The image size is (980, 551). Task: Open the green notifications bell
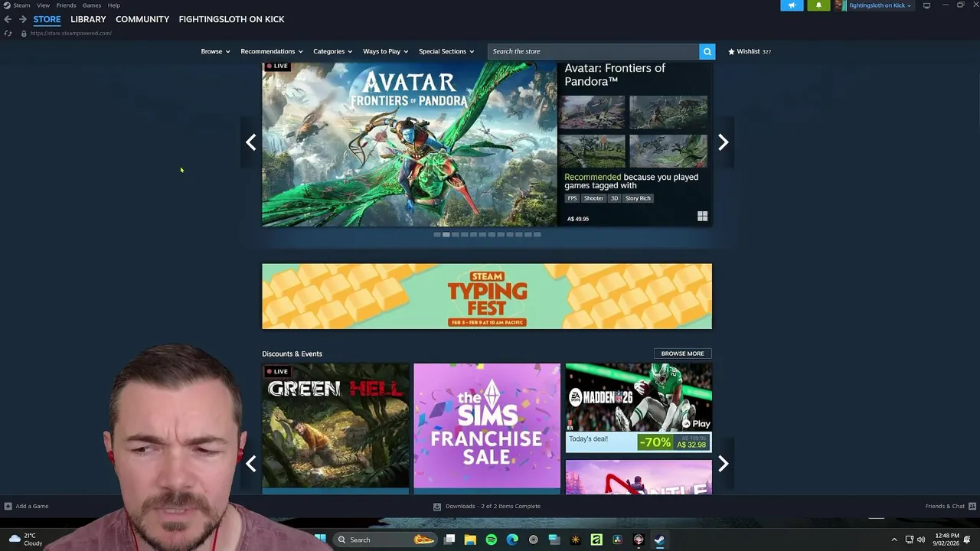(818, 5)
